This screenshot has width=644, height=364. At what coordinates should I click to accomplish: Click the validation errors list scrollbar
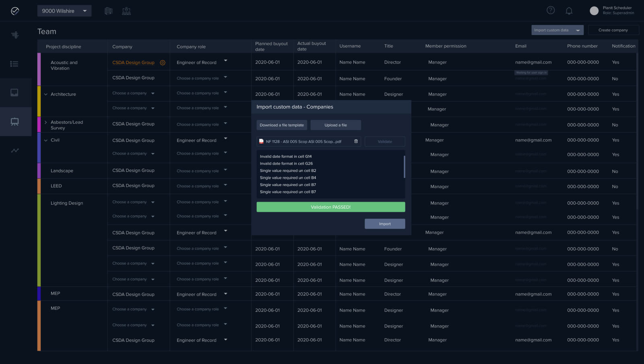(404, 167)
